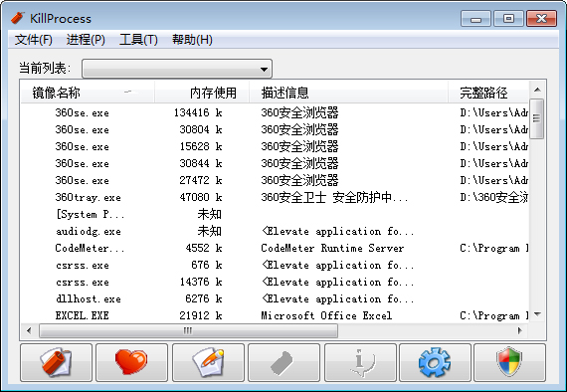Open the 进程(P) menu
This screenshot has height=392, width=567.
pos(86,40)
